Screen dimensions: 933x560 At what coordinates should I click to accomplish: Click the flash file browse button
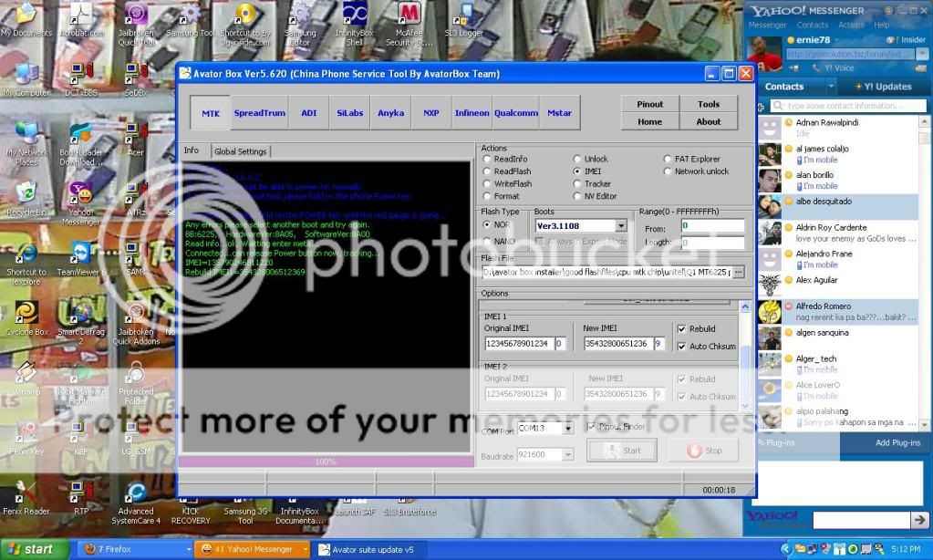coord(738,272)
